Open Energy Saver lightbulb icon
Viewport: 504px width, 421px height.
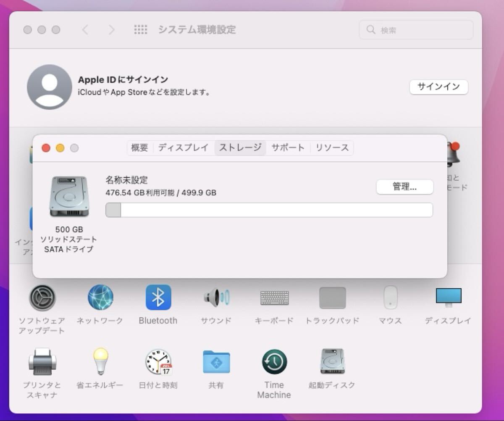[x=100, y=361]
